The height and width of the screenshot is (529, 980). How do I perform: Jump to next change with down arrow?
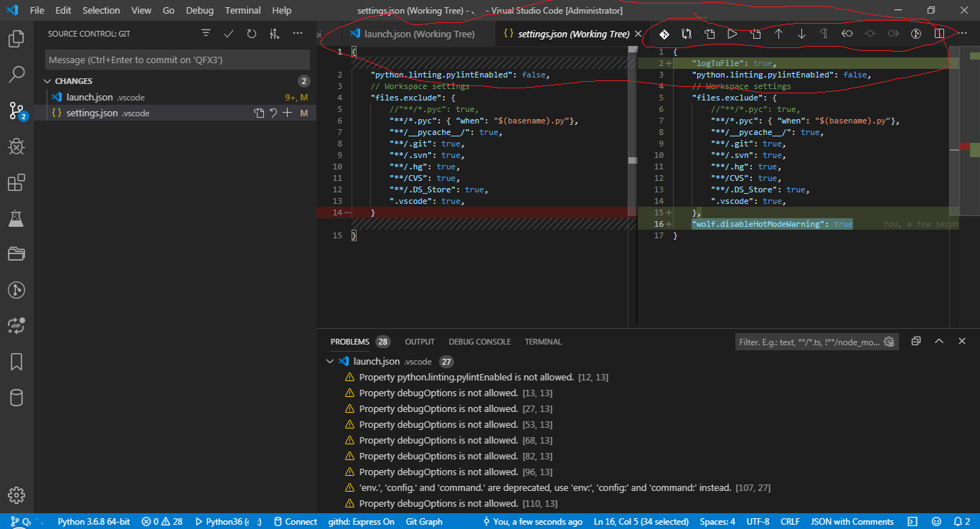pyautogui.click(x=801, y=33)
